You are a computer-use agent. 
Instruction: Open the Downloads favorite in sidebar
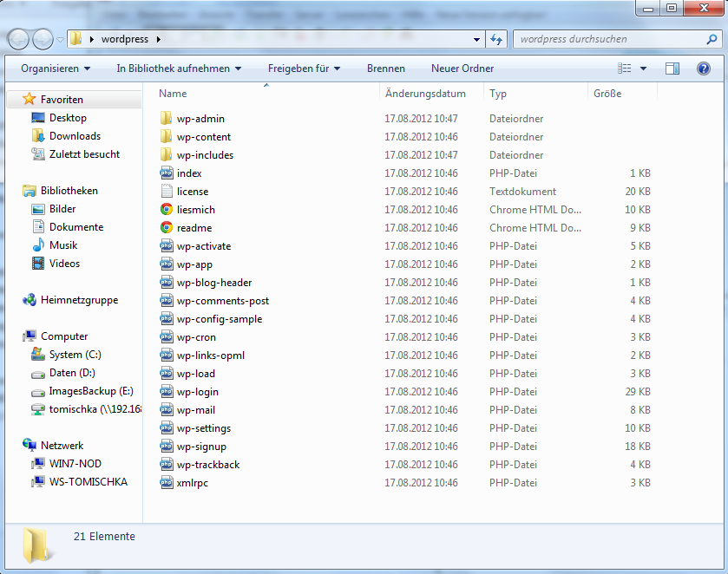coord(75,136)
